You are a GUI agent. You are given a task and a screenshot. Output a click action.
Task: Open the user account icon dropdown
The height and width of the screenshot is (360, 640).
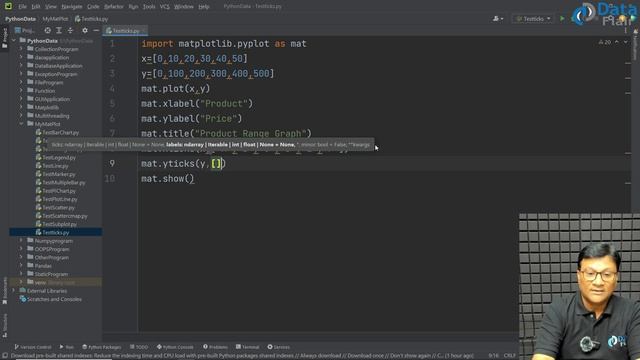point(498,19)
